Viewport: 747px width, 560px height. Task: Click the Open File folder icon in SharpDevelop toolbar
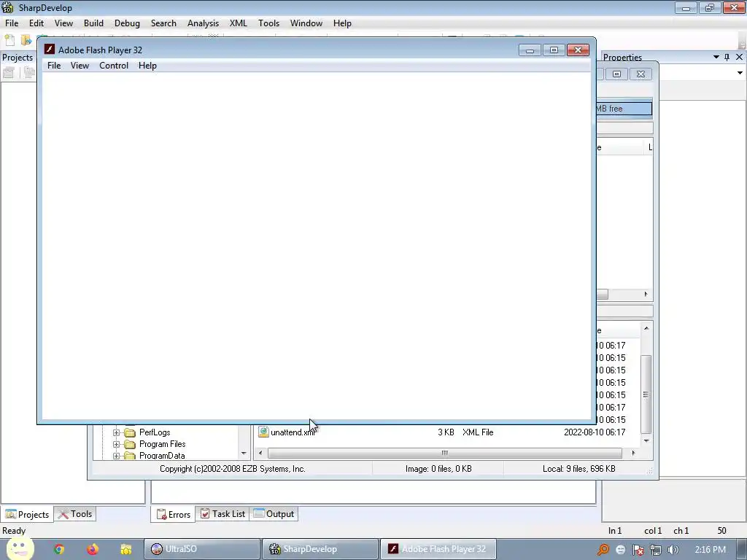(26, 41)
